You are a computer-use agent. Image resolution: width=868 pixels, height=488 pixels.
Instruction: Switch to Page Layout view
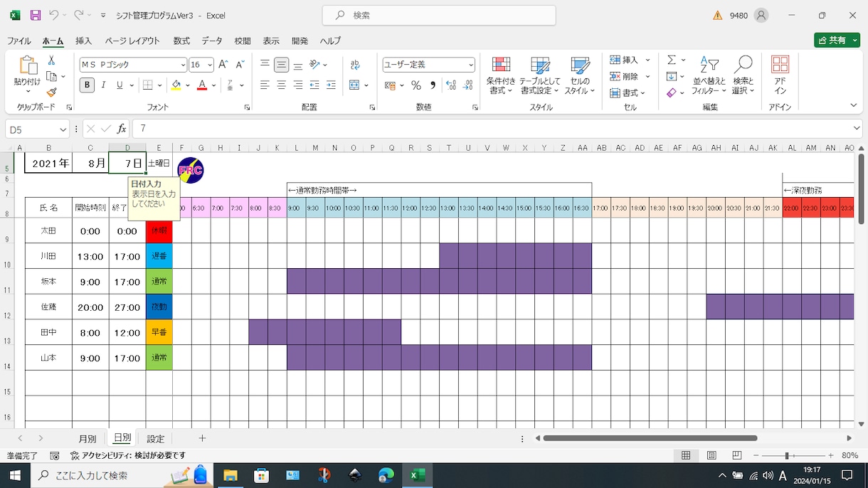click(711, 455)
